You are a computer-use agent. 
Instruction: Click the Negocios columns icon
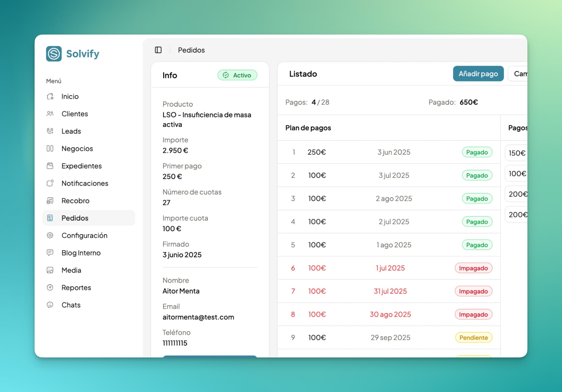point(50,149)
